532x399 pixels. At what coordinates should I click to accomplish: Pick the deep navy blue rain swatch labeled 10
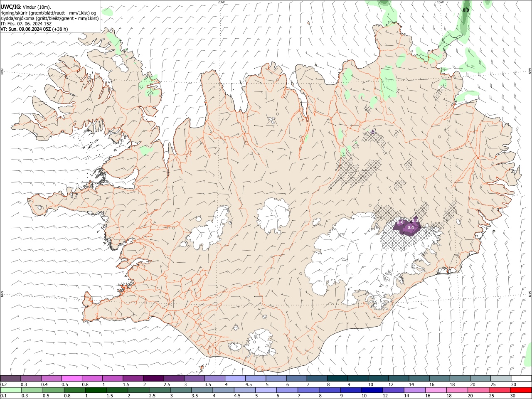(x=372, y=390)
